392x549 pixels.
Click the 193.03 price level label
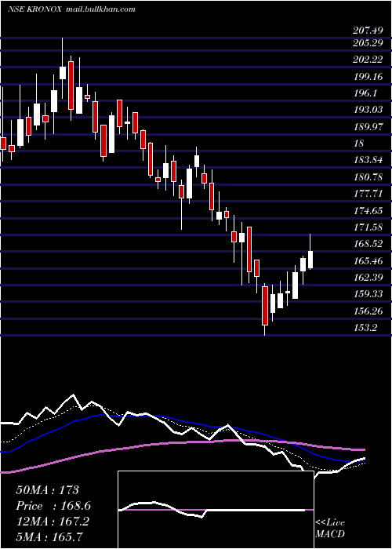coord(368,110)
